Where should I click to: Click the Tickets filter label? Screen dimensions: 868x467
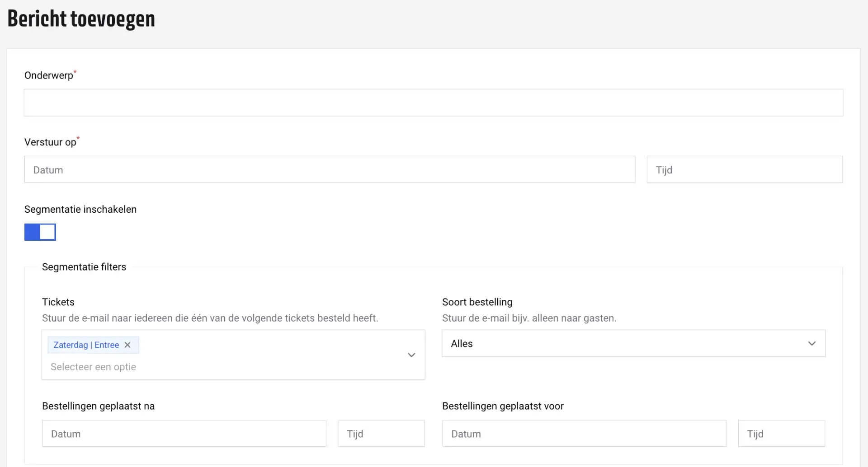(58, 302)
